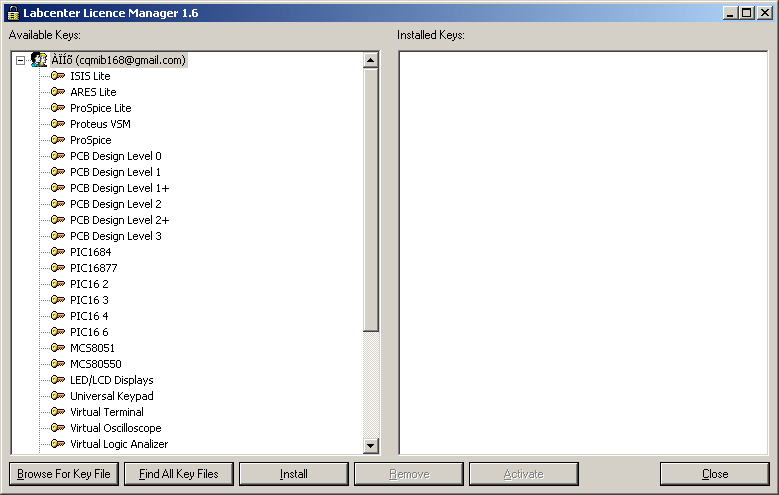
Task: Click key icon next to PCB Design Level 1
Action: (x=58, y=172)
